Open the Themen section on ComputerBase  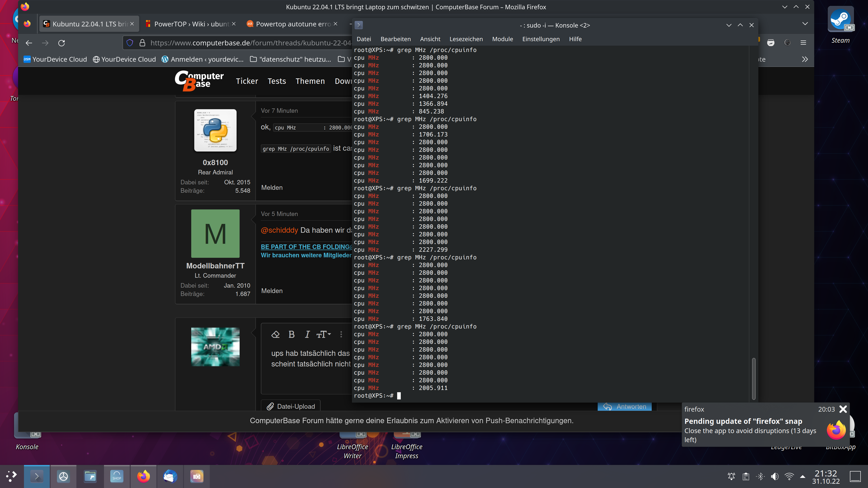coord(310,81)
